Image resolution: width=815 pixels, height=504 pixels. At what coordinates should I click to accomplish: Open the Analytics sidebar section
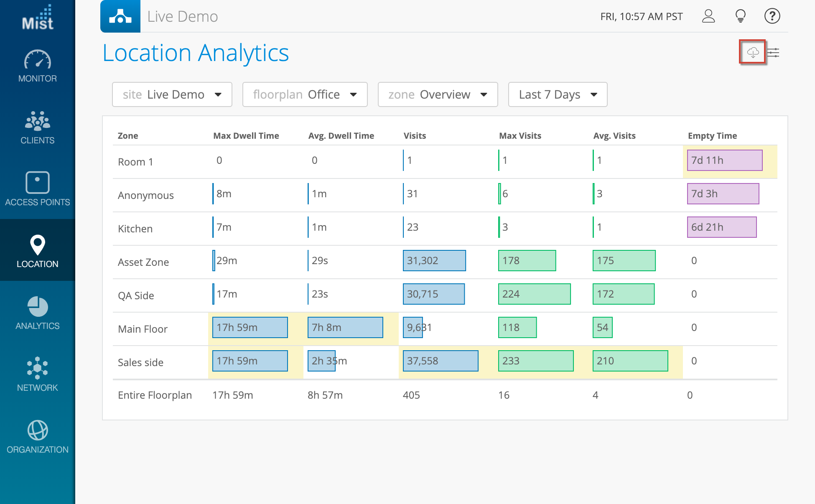tap(38, 313)
